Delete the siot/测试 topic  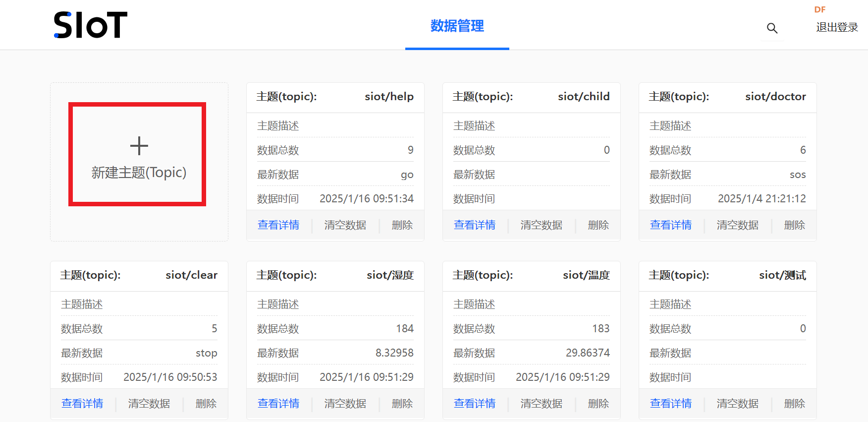coord(795,404)
